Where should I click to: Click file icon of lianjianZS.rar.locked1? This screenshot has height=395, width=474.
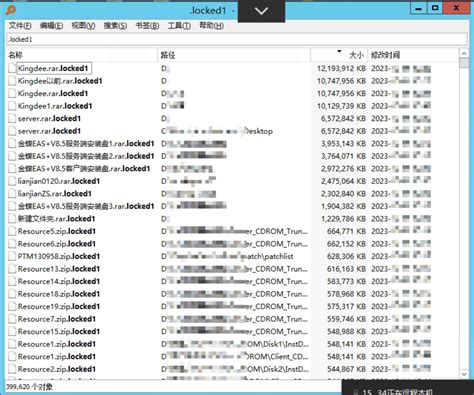point(12,194)
